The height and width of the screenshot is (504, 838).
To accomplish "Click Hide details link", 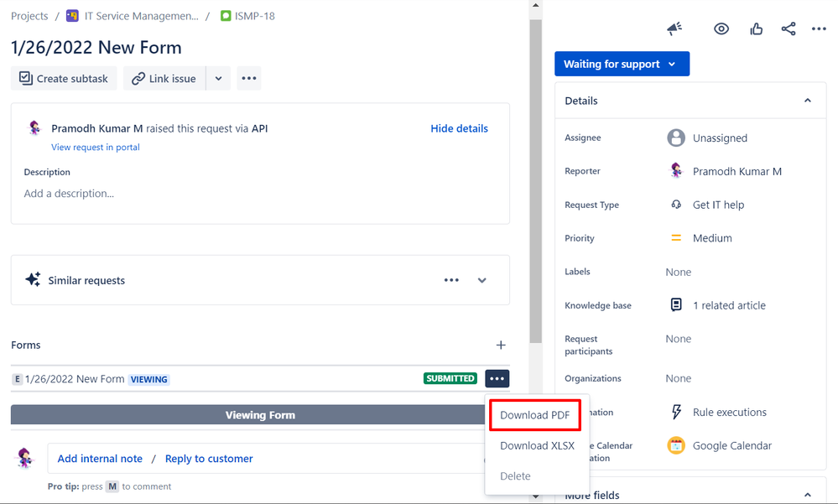I will pyautogui.click(x=459, y=128).
